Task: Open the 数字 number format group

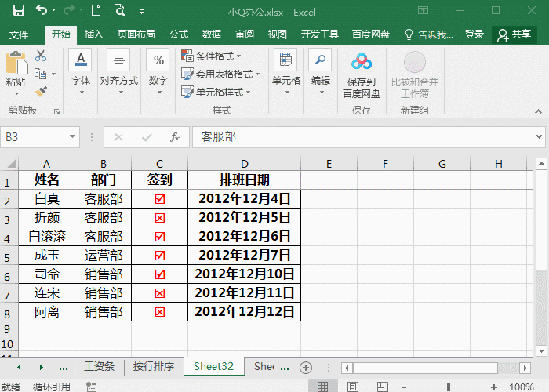Action: [x=158, y=72]
